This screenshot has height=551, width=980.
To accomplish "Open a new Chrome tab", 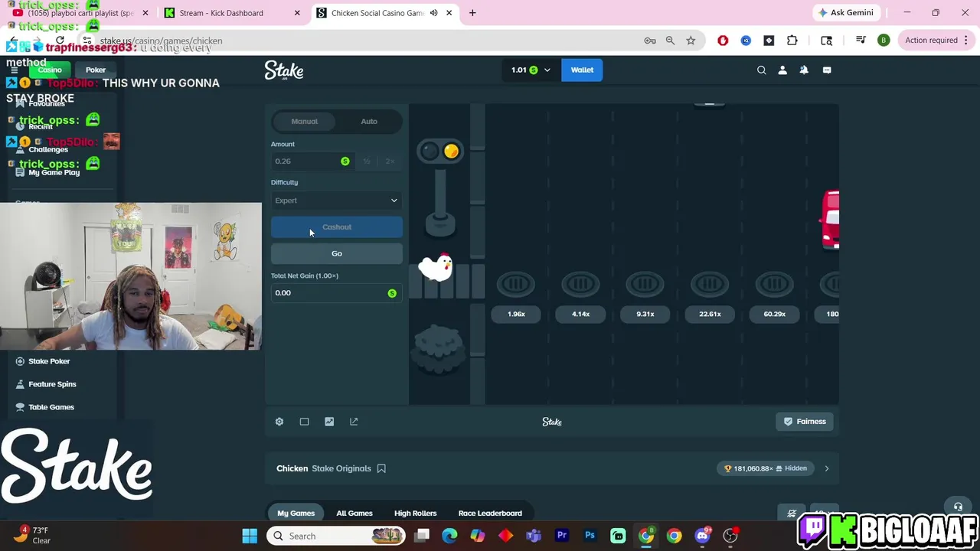I will point(472,13).
